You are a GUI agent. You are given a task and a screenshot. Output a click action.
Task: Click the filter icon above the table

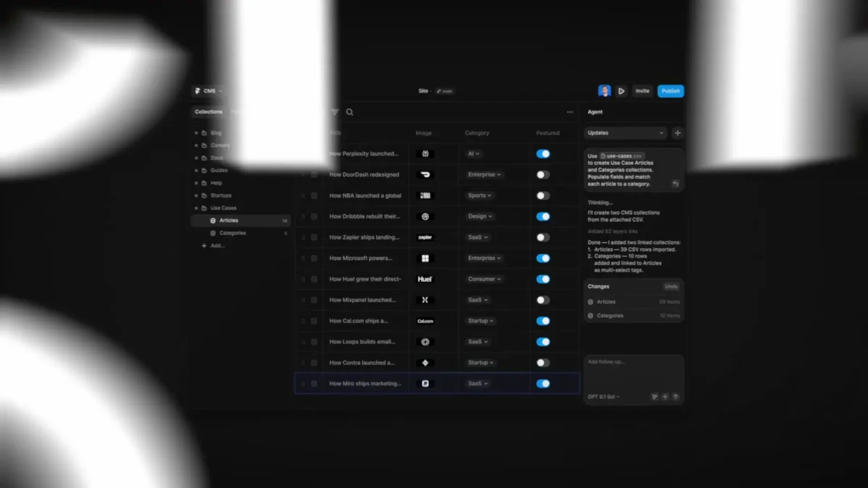point(335,112)
